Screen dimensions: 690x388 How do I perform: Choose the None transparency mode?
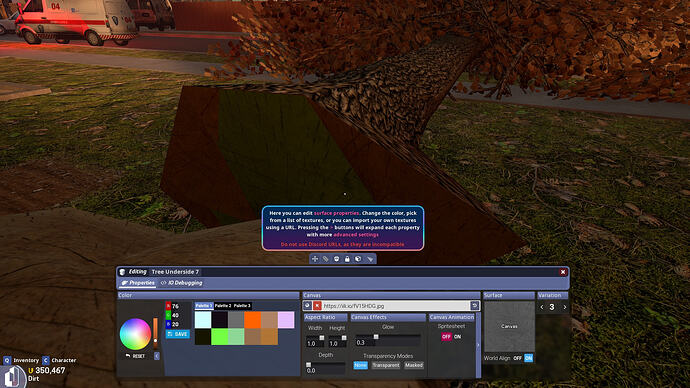[x=360, y=365]
